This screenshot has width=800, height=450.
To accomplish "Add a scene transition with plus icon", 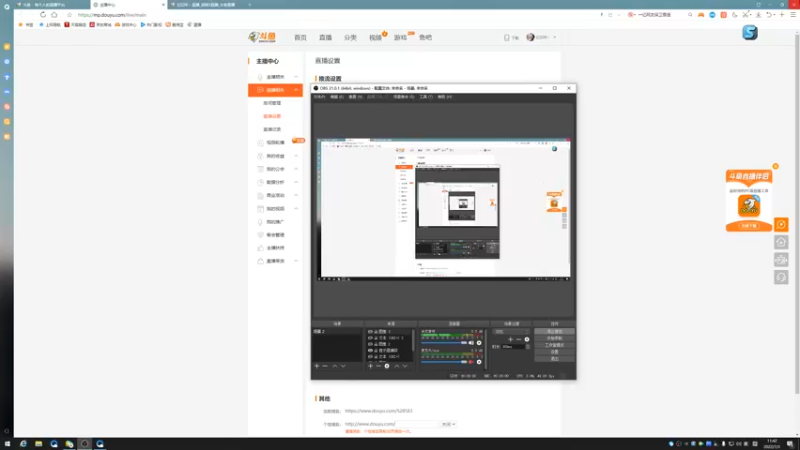I will coord(511,339).
